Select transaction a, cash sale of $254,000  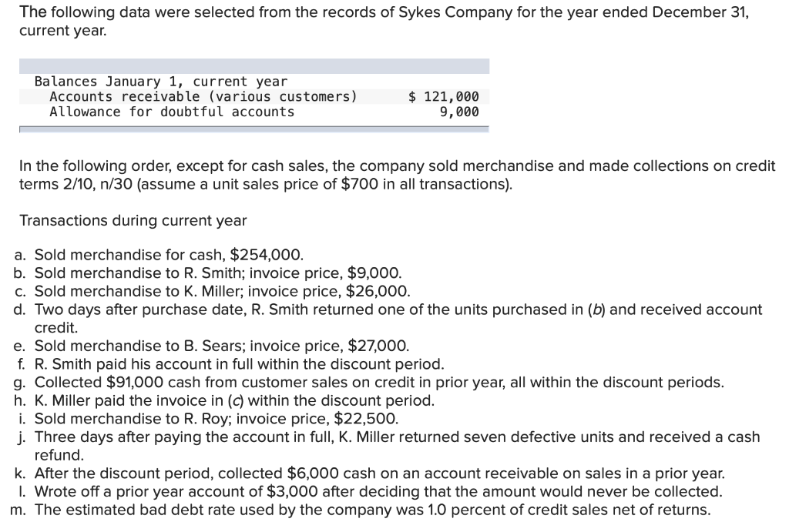[169, 256]
